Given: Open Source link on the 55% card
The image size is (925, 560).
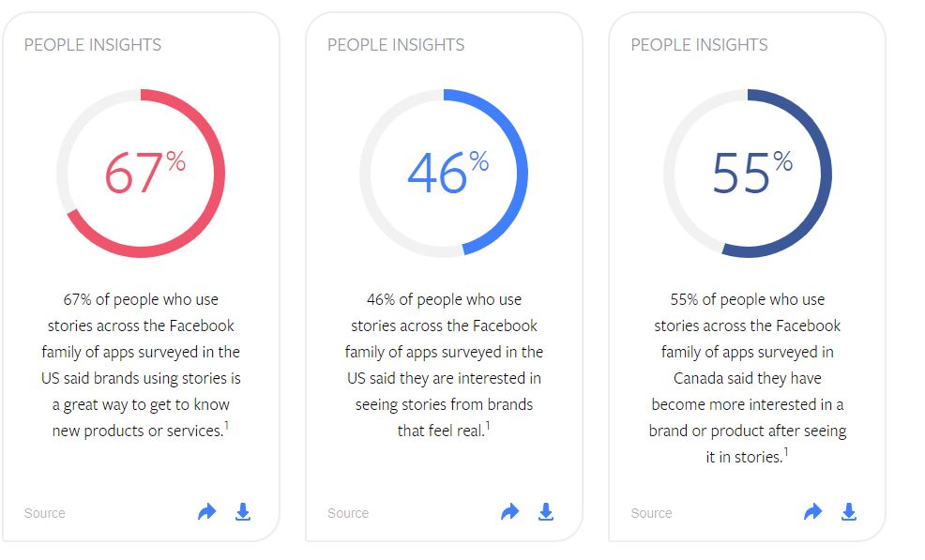Looking at the screenshot, I should point(651,513).
